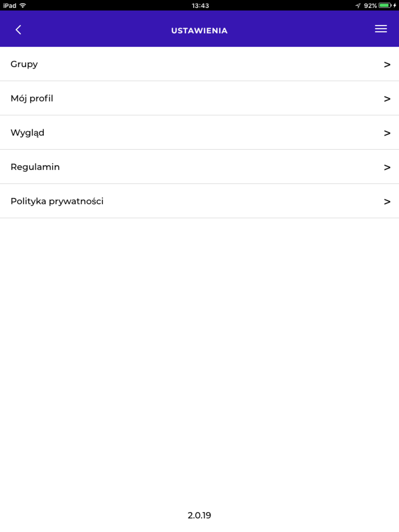Open the hamburger menu
This screenshot has height=532, width=399.
(381, 29)
